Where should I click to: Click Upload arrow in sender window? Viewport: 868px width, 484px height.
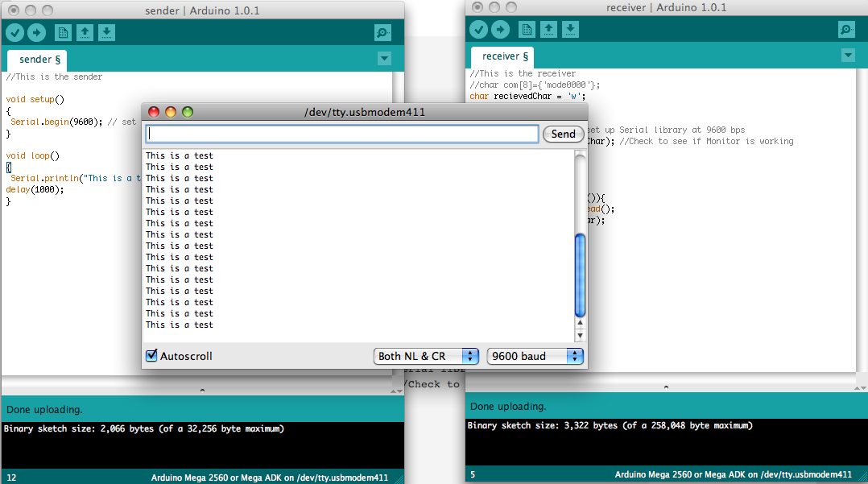(37, 32)
